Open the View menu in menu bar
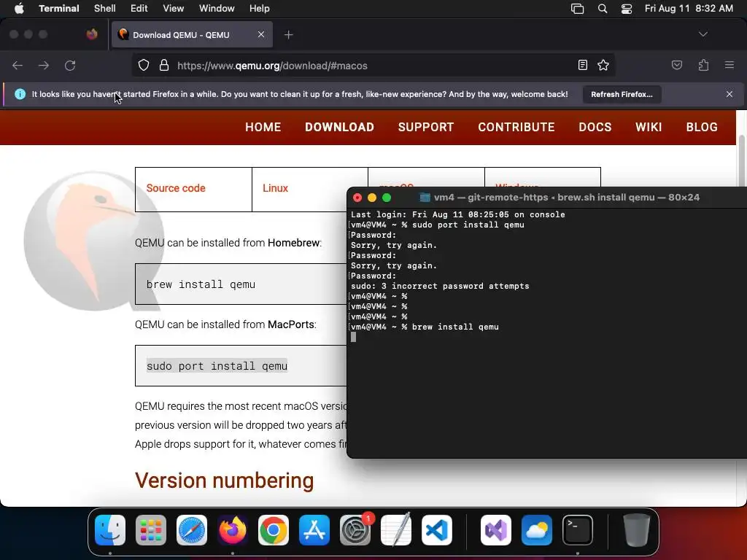Screen dimensions: 747x560 tap(173, 8)
